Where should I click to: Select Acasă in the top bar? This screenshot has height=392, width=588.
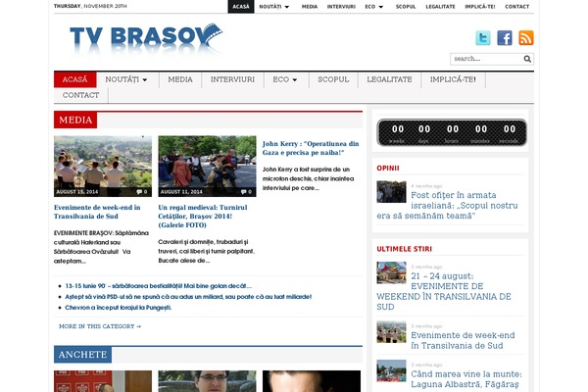tap(241, 7)
